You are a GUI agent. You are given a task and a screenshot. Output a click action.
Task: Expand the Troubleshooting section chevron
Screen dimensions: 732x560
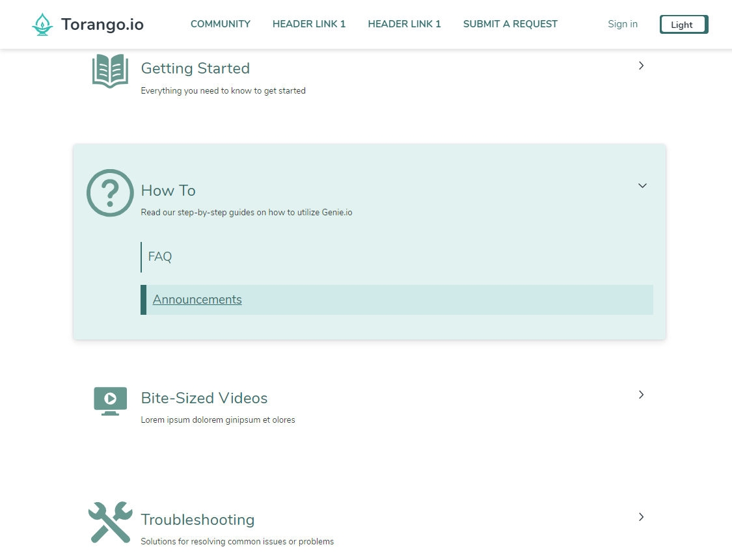coord(641,517)
